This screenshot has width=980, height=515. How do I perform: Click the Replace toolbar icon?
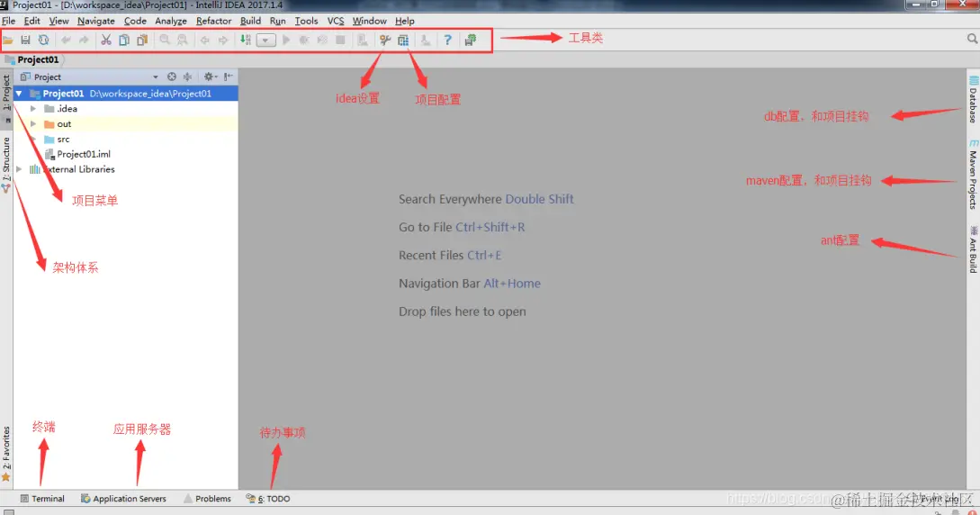click(x=182, y=40)
